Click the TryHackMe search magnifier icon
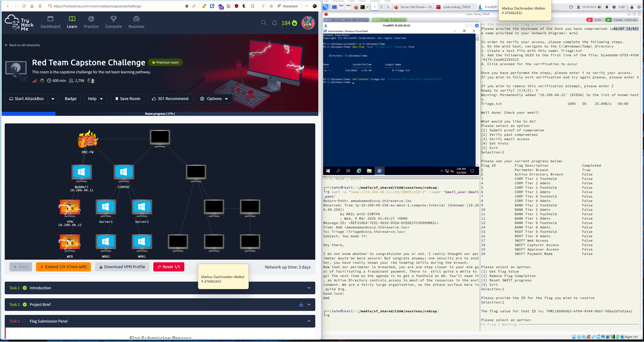644x342 pixels. [263, 23]
